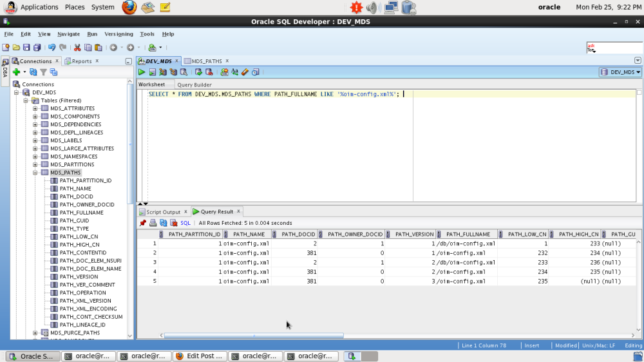Minimize the Connections panel
644x362 pixels.
(129, 62)
